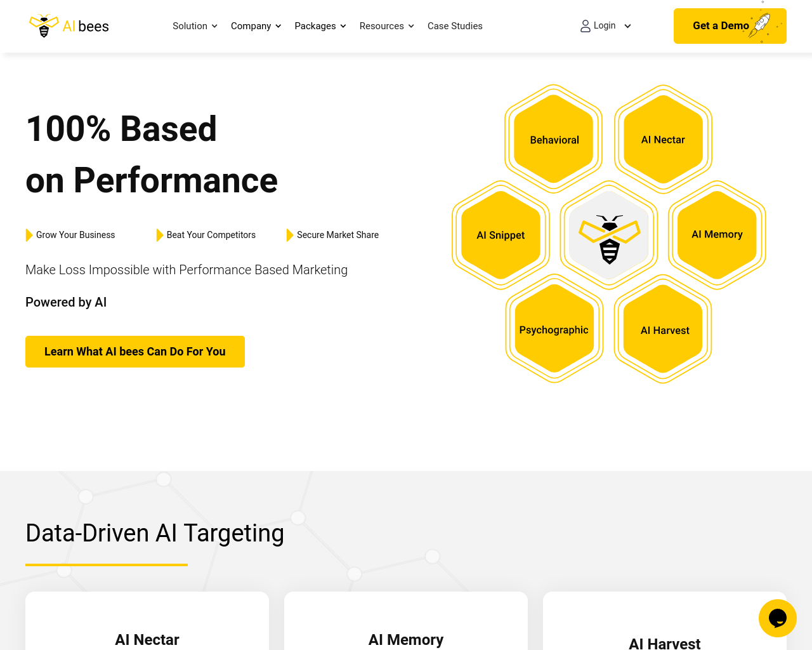Screen dimensions: 812x650
Task: Click the Secure Market Share text
Action: pos(337,235)
